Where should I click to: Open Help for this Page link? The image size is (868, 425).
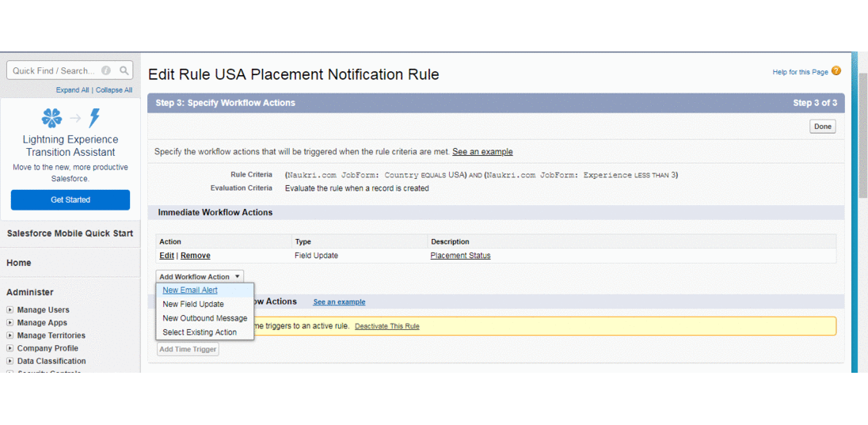pyautogui.click(x=801, y=72)
